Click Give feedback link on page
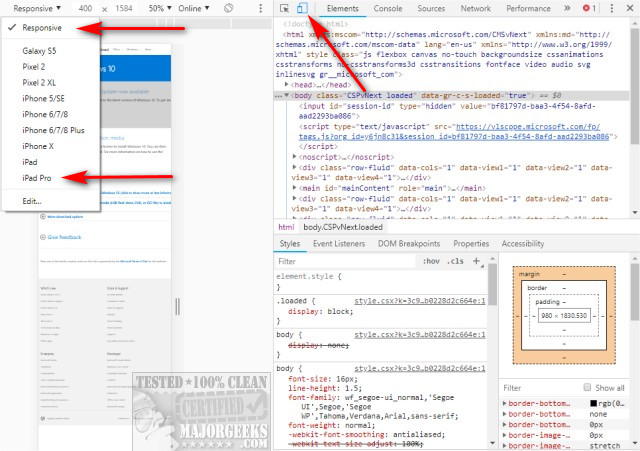Viewport: 640px width, 451px height. tap(64, 237)
